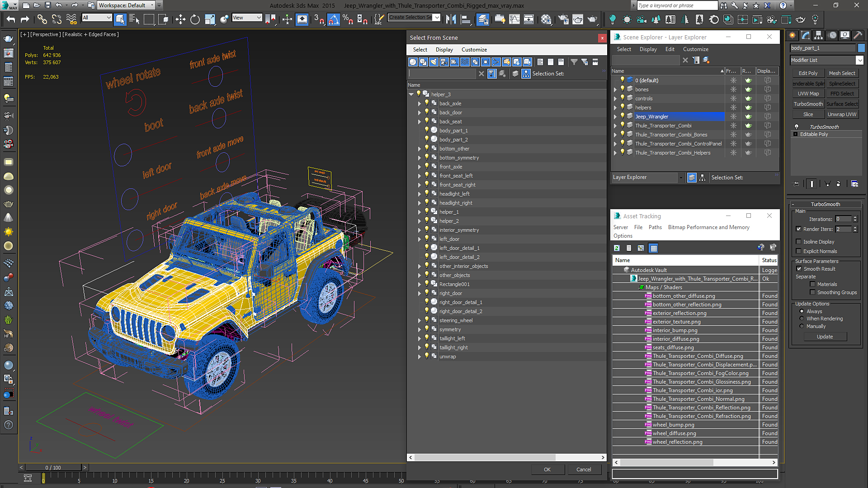The image size is (868, 488).
Task: Switch Asset Tracking to table view icon
Action: pyautogui.click(x=653, y=248)
